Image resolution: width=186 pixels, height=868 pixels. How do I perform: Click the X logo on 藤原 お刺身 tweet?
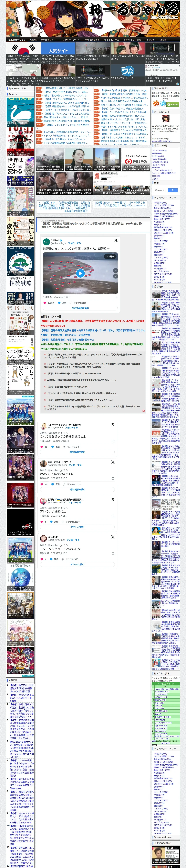(113, 462)
